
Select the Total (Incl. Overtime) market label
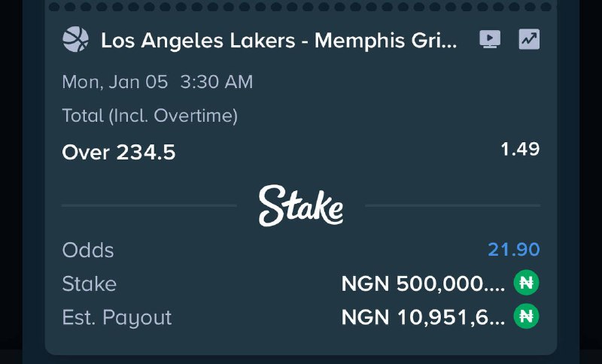point(150,116)
